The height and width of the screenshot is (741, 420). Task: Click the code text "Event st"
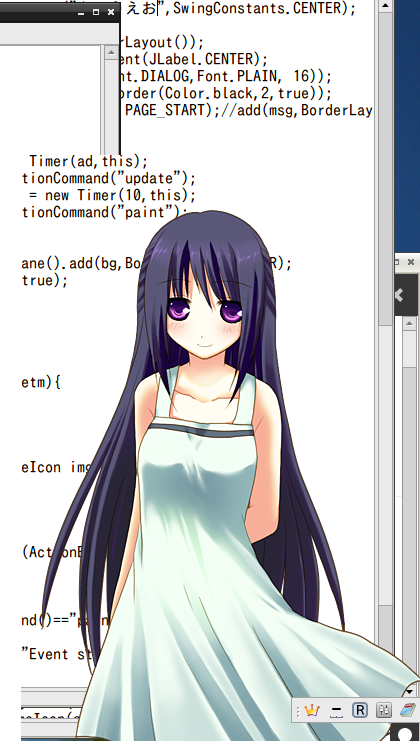(56, 654)
